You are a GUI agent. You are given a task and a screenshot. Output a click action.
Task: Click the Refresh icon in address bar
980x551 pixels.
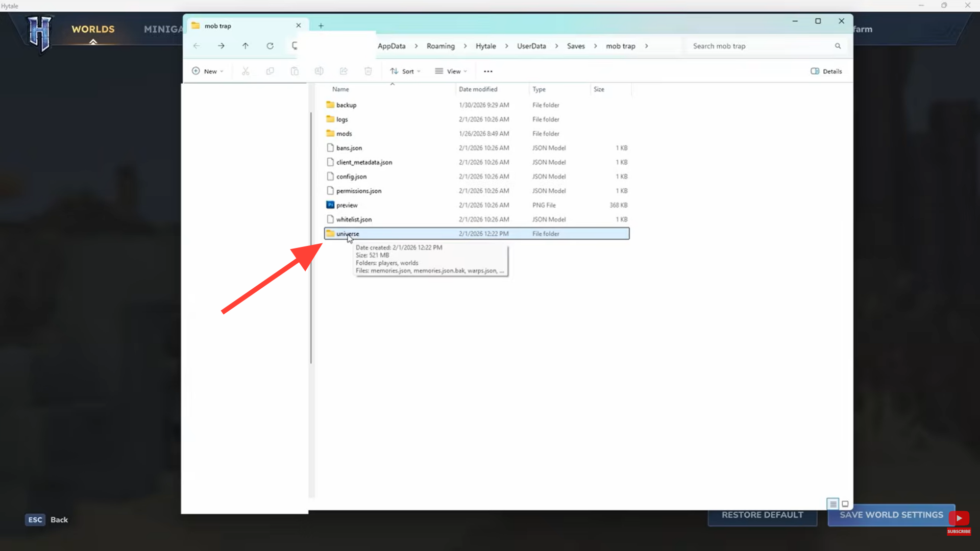(x=270, y=46)
